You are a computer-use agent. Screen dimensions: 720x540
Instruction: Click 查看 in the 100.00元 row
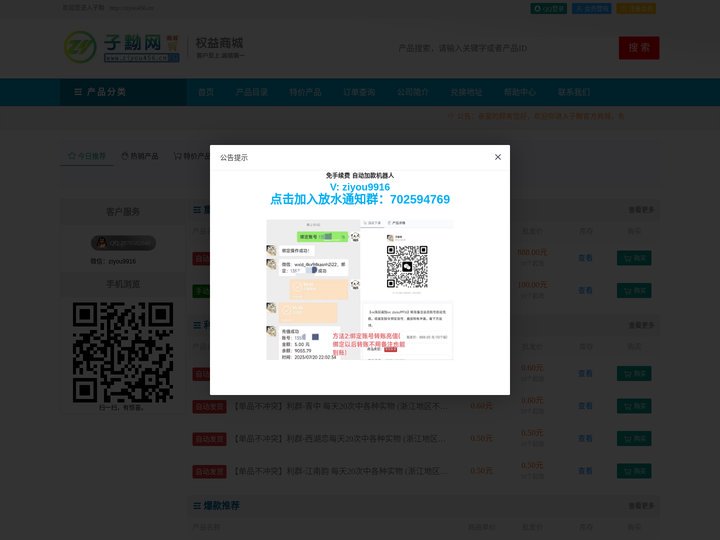pyautogui.click(x=585, y=290)
